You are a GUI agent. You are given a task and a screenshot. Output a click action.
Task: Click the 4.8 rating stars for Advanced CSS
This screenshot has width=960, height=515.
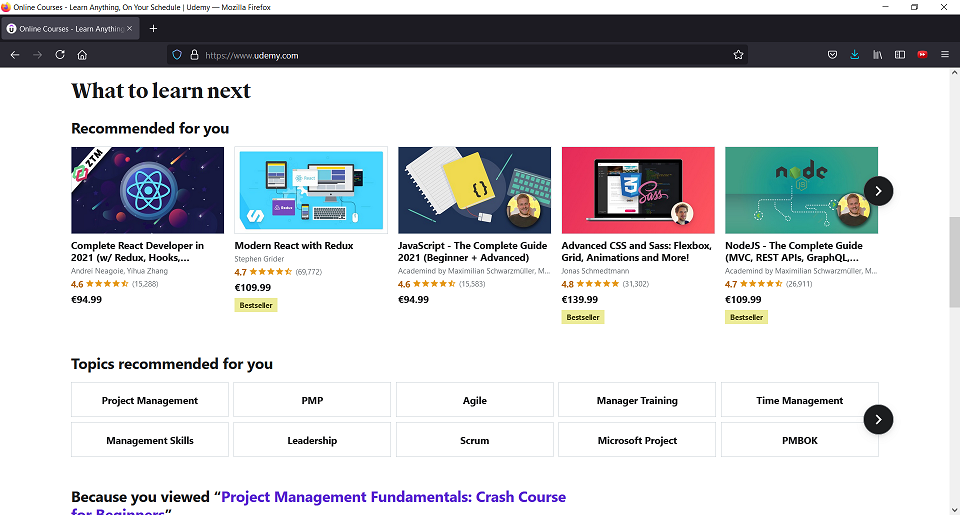click(598, 284)
